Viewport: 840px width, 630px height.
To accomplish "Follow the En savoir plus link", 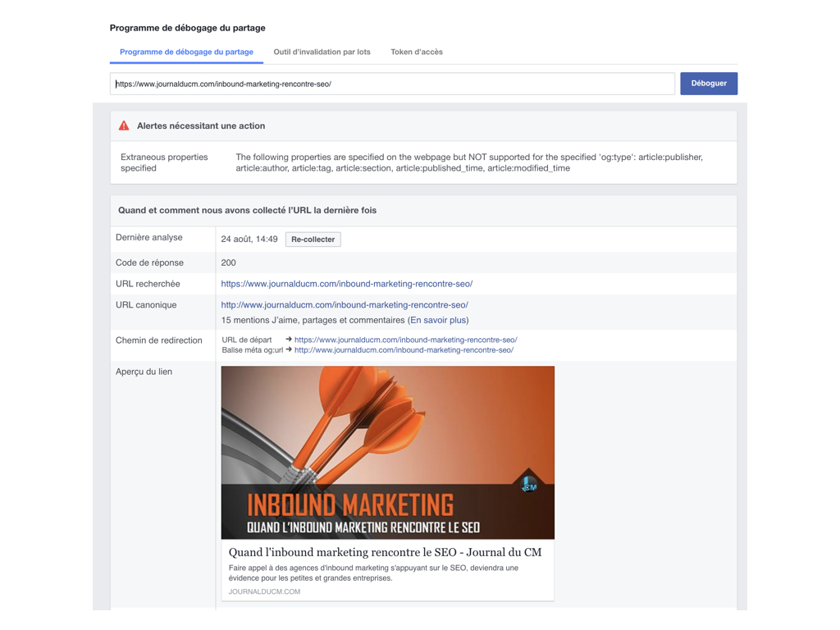I will coord(438,321).
